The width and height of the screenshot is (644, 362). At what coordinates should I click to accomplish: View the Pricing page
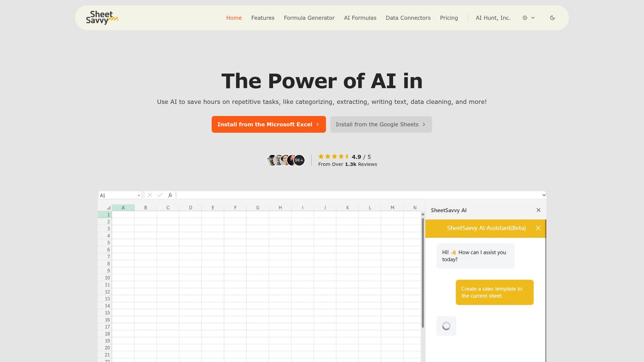coord(449,18)
